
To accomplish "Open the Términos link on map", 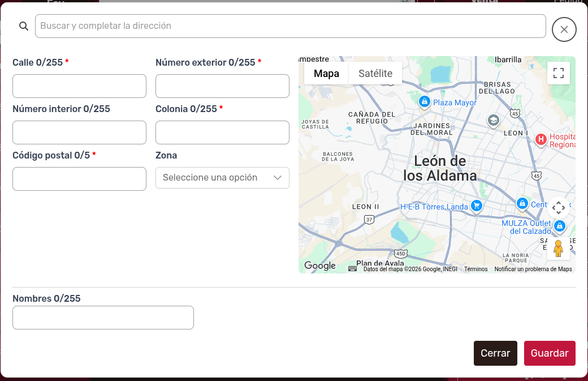I will coord(476,269).
